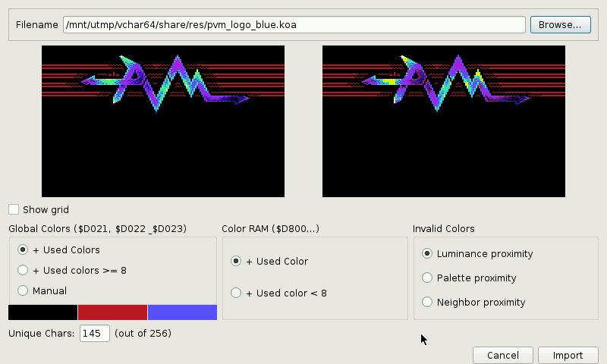The image size is (607, 364).
Task: Click the converted image preview on right
Action: (444, 121)
